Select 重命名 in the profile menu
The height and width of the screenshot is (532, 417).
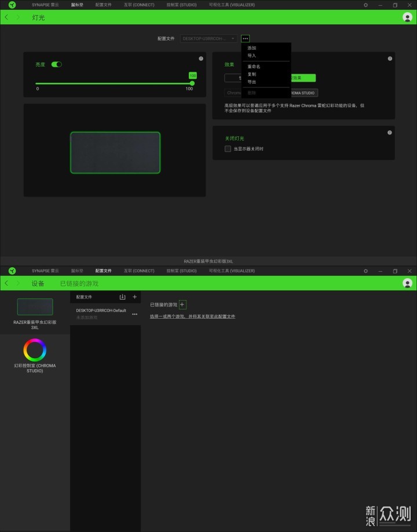click(x=254, y=67)
